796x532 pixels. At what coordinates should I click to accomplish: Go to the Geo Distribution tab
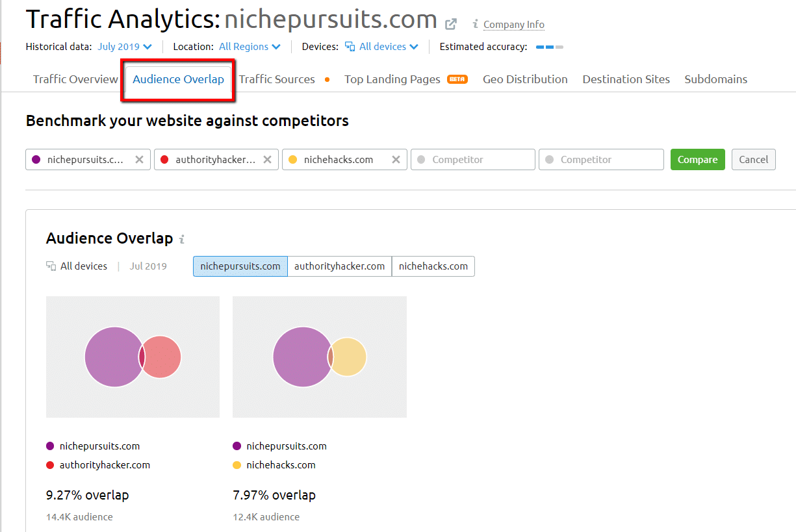[525, 79]
